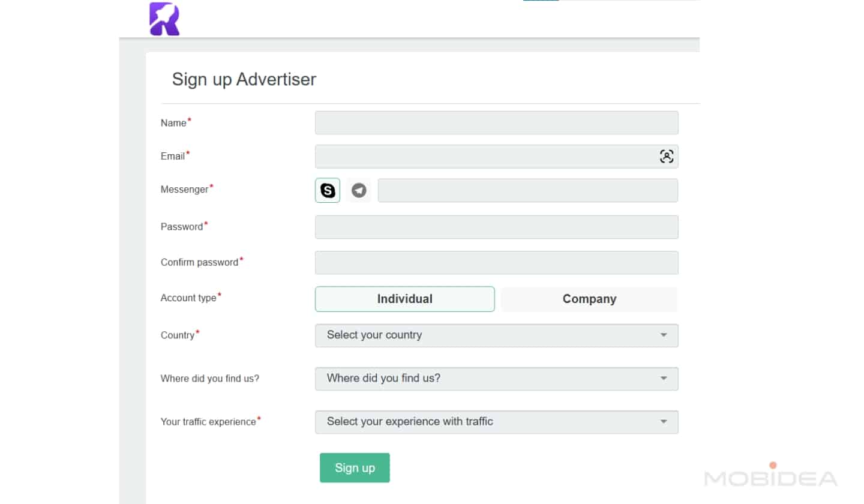
Task: Click the traffic experience dropdown arrow
Action: 663,422
